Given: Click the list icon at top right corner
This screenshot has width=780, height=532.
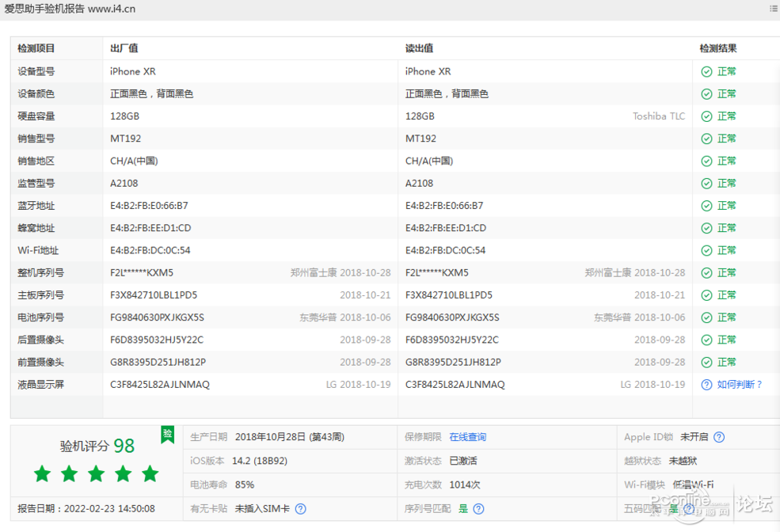Looking at the screenshot, I should (x=774, y=9).
